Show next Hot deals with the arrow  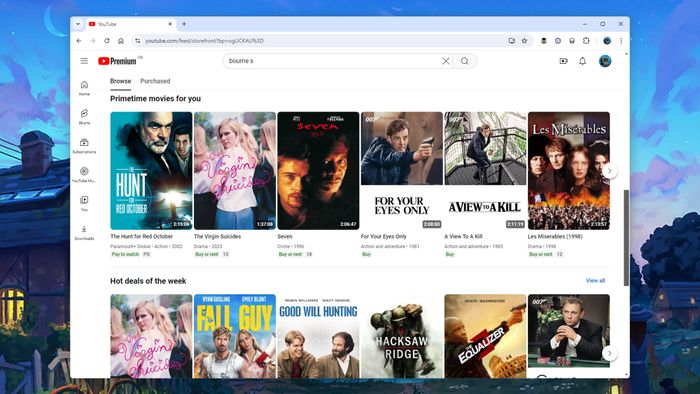click(609, 353)
